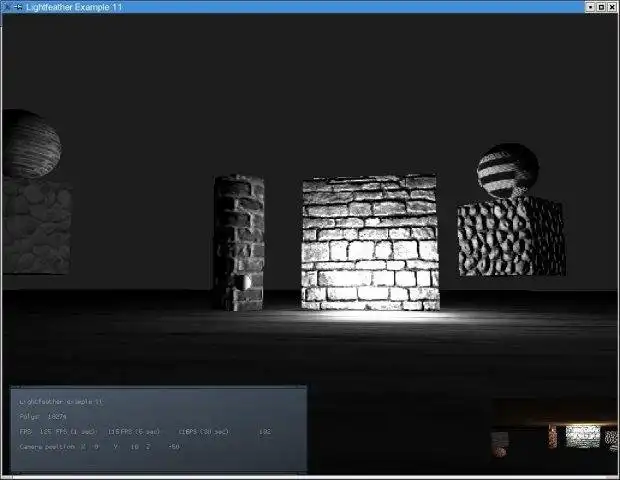Screen dimensions: 620x480
Task: Click the striped sphere on the right
Action: (507, 170)
